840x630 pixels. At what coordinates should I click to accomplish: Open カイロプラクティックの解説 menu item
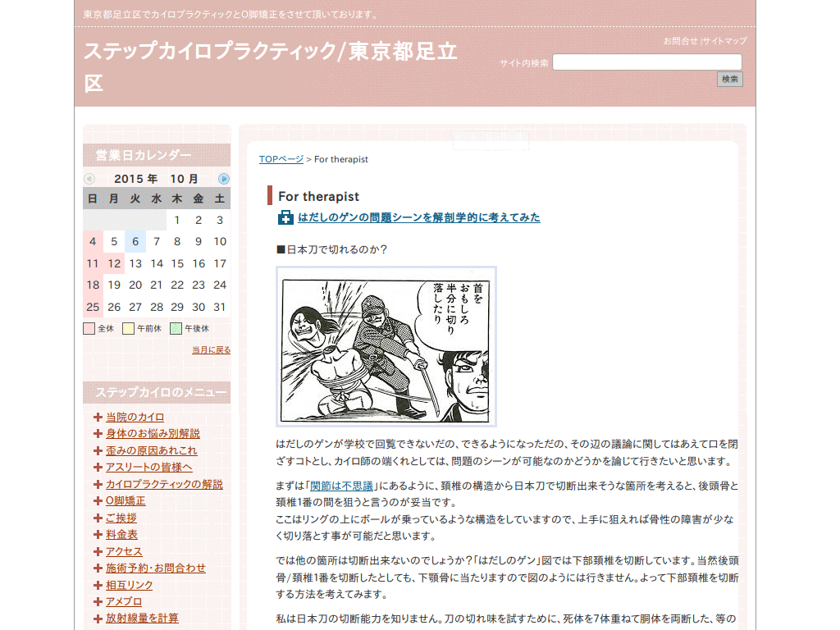click(x=164, y=484)
